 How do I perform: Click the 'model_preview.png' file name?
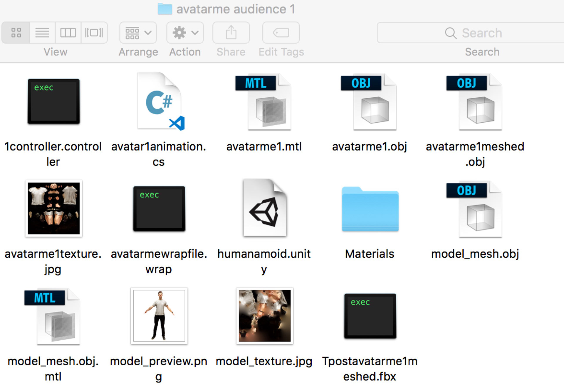pos(159,369)
